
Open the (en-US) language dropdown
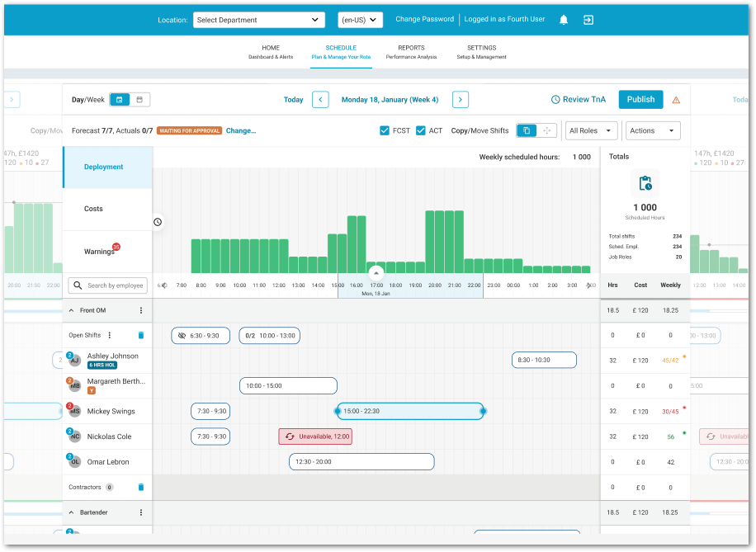point(360,20)
